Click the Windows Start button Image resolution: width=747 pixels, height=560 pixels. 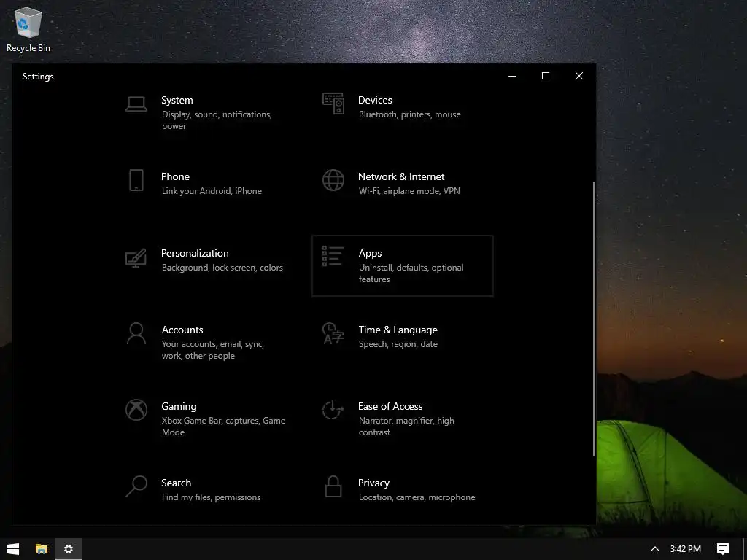(x=13, y=549)
